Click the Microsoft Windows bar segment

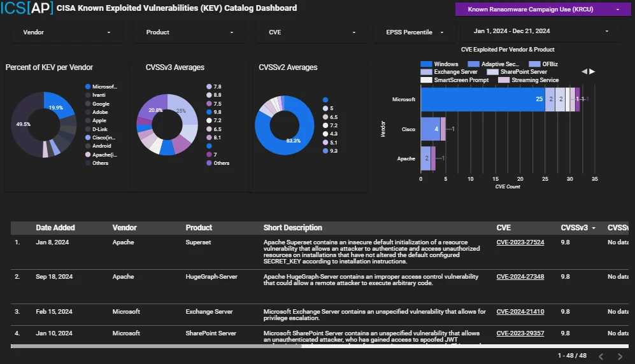(482, 99)
